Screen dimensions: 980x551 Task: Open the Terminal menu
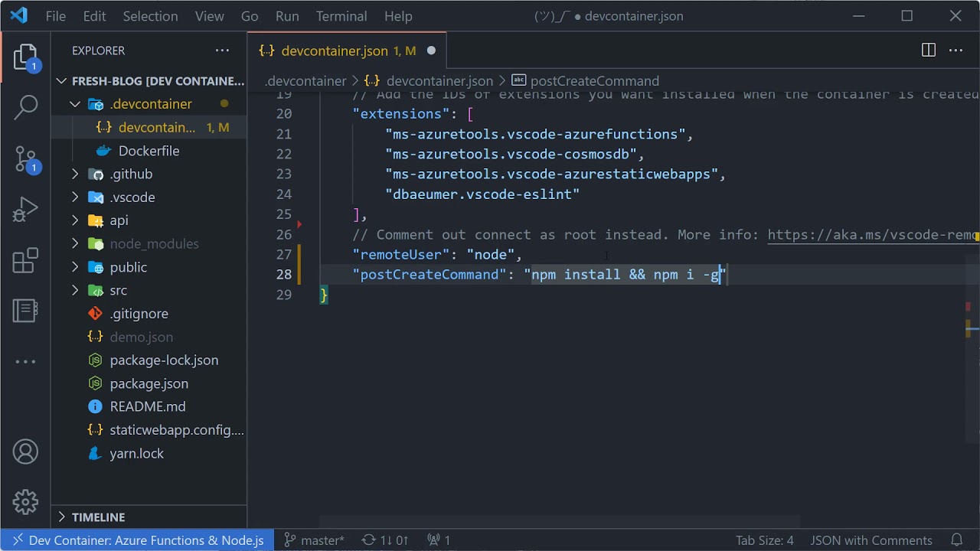coord(341,16)
